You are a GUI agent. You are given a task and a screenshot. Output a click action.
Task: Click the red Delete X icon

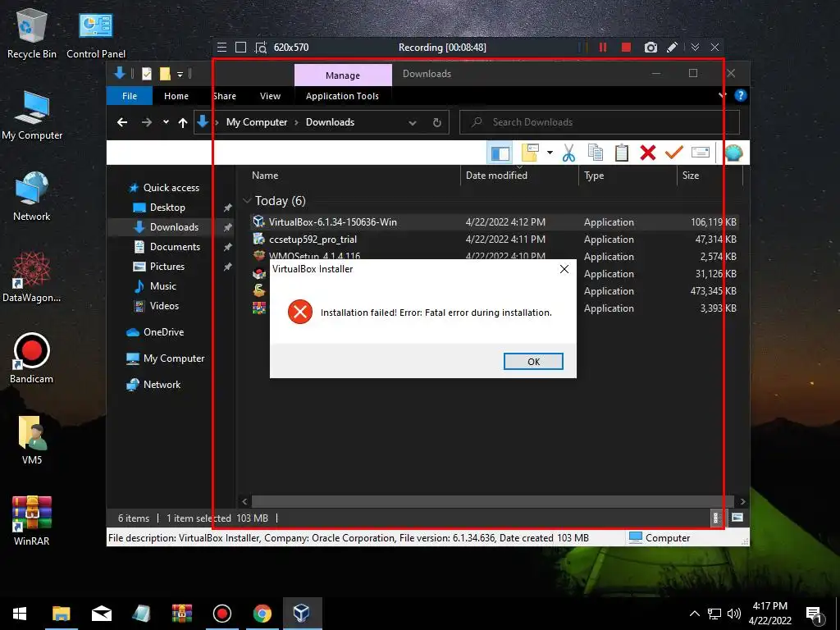click(x=648, y=153)
